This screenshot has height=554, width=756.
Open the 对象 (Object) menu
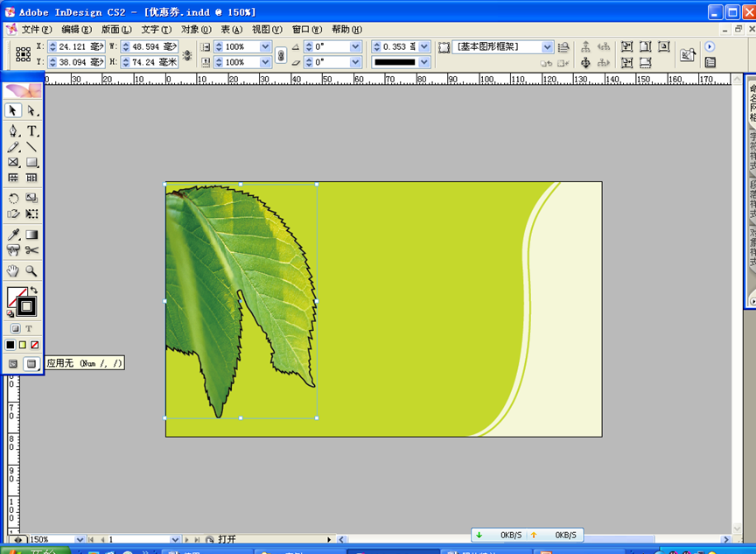coord(195,29)
